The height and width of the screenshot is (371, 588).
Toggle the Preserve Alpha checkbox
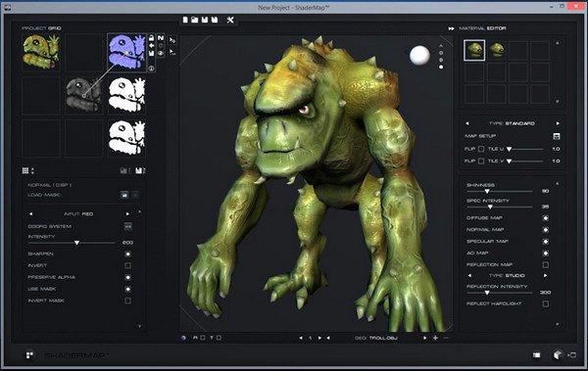click(127, 277)
